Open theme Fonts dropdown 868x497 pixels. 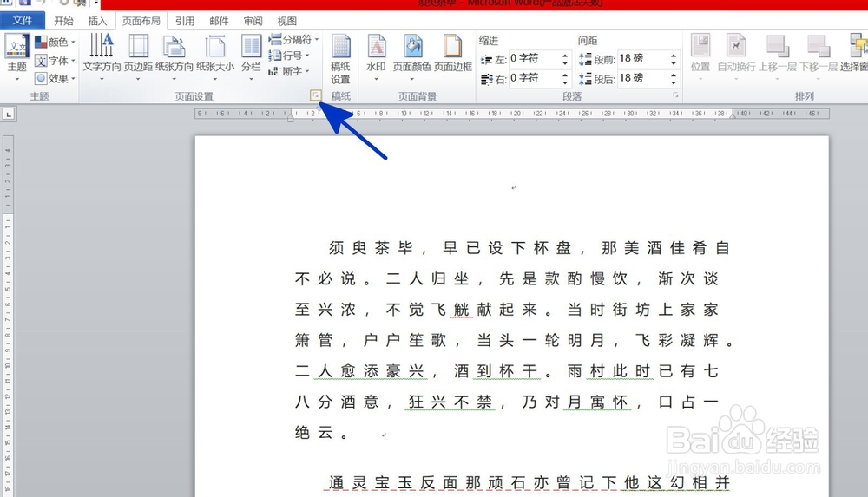click(55, 61)
